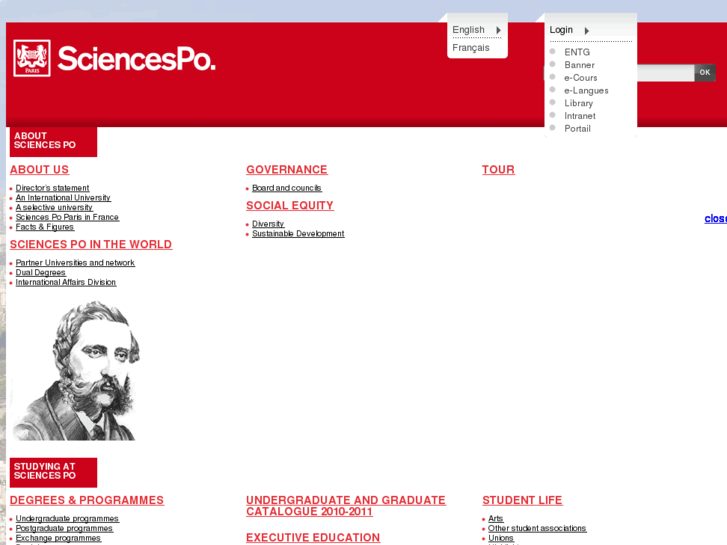Expand the English language arrow

(498, 30)
